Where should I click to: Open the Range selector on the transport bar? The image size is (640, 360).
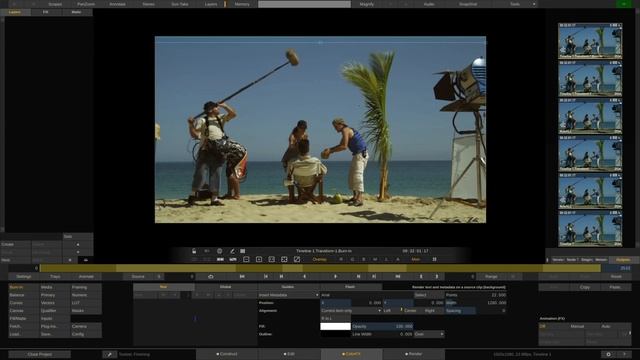point(491,276)
